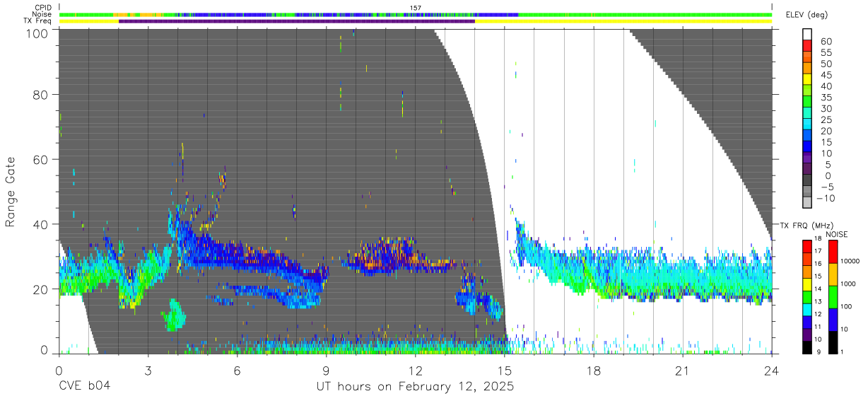Click the 9 hour tick label
Screen dimensions: 868x401
(327, 371)
